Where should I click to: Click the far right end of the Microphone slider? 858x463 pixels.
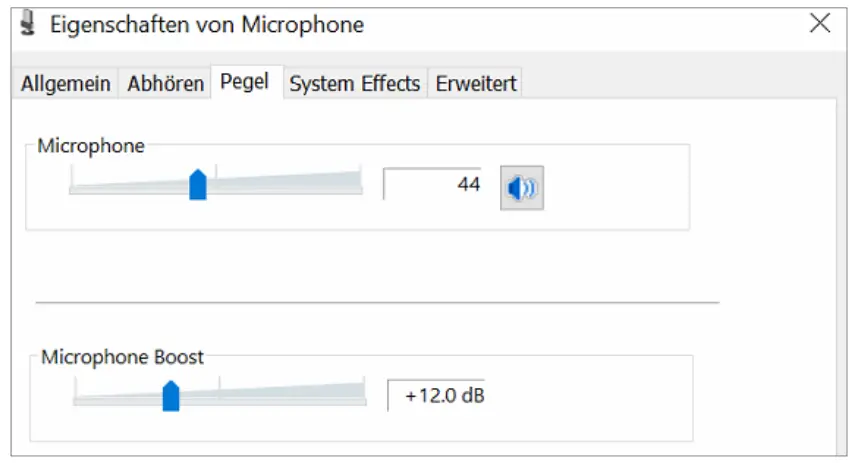pos(357,184)
